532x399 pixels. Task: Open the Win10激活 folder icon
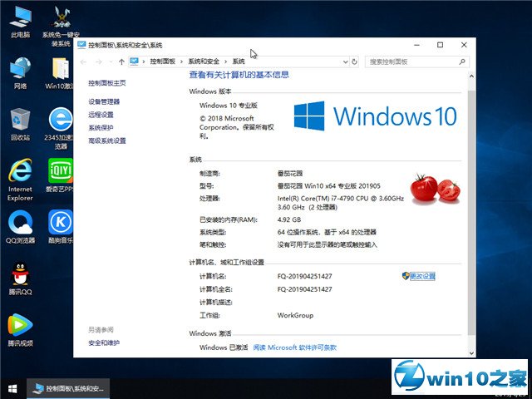[x=61, y=72]
